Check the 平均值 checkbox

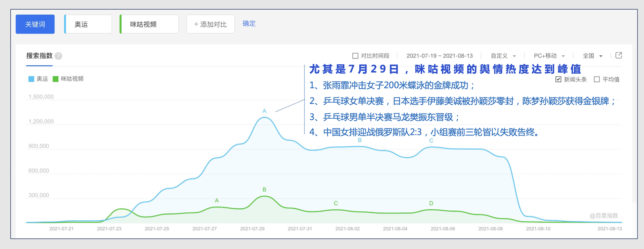click(597, 79)
